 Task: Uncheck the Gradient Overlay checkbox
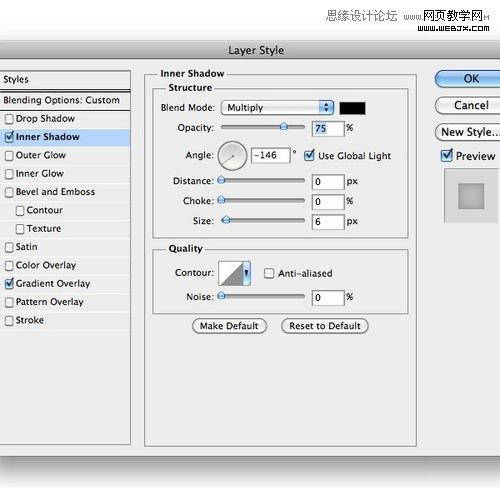9,284
